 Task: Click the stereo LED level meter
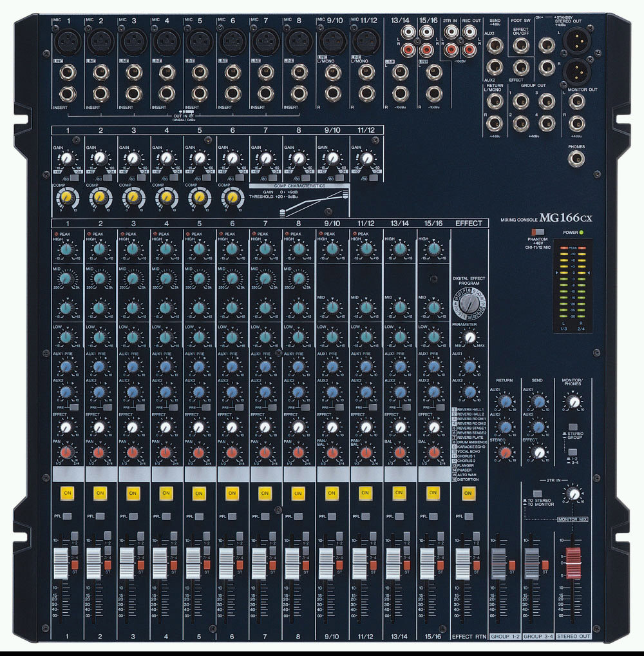point(573,286)
